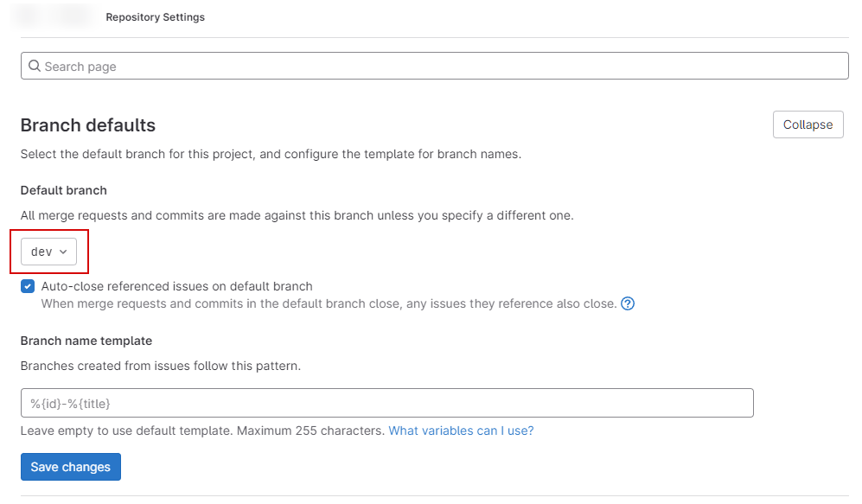862x504 pixels.
Task: Open the What variables can I use link
Action: click(461, 430)
